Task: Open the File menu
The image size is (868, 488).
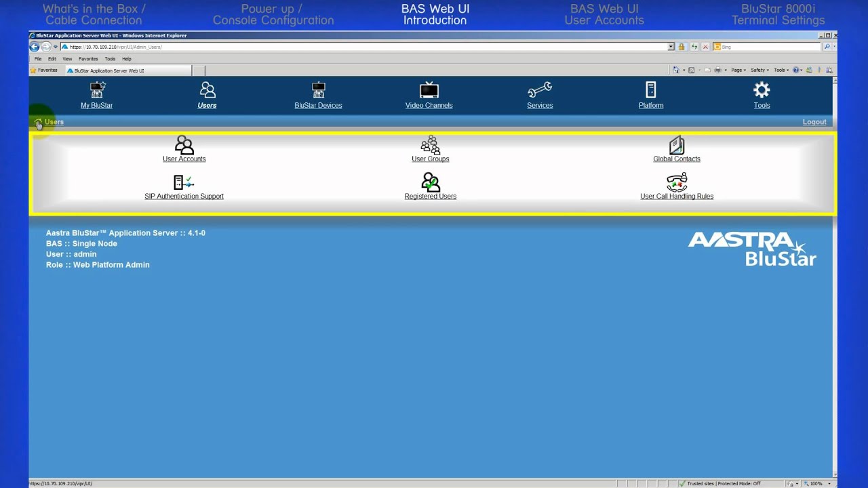Action: point(38,59)
